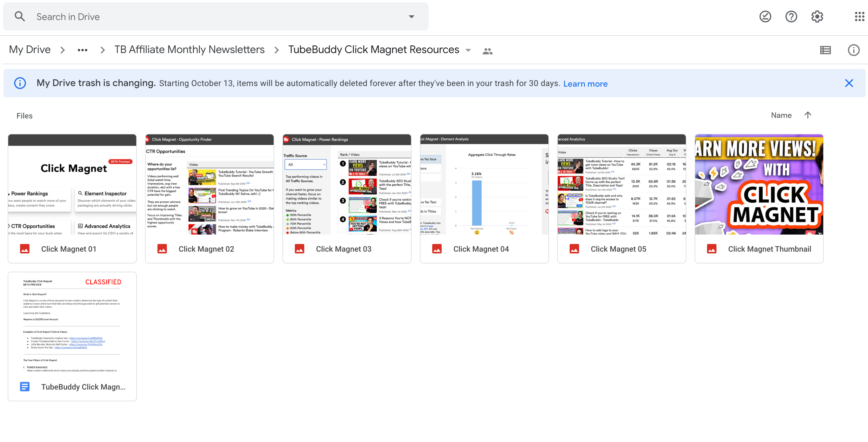The image size is (868, 442).
Task: Select file name Click Magnet 02
Action: [206, 249]
